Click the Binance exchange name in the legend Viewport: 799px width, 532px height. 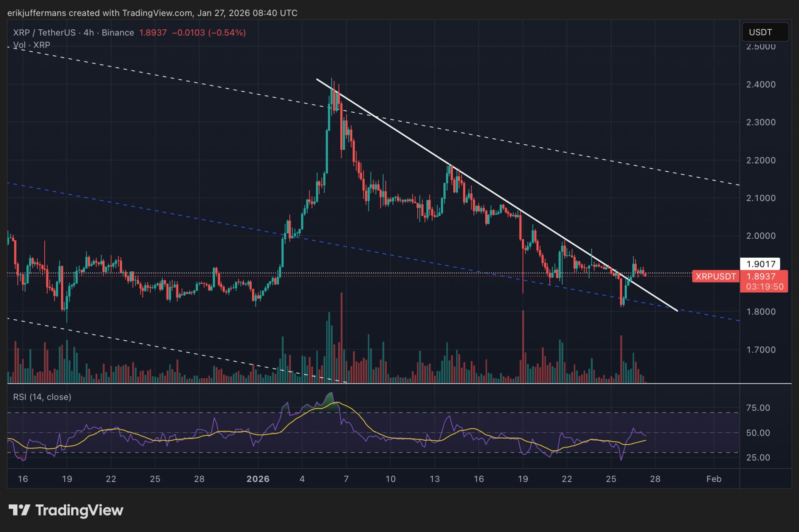[118, 32]
